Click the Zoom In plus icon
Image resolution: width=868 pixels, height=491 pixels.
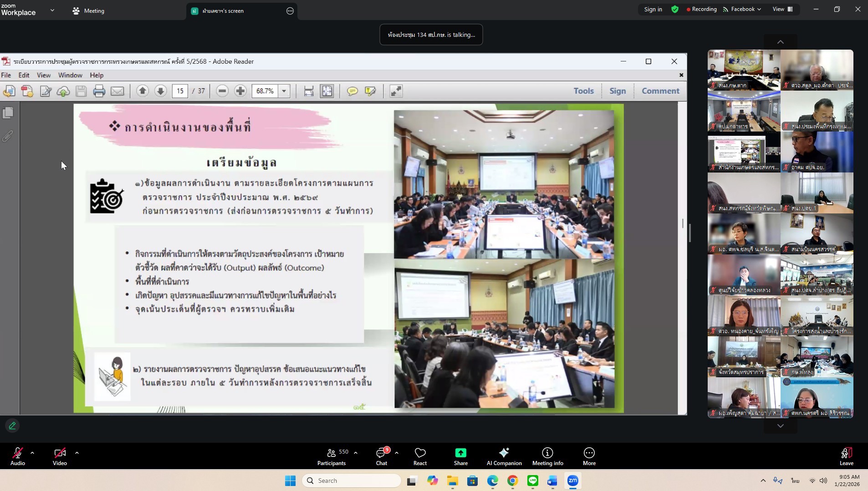(240, 91)
